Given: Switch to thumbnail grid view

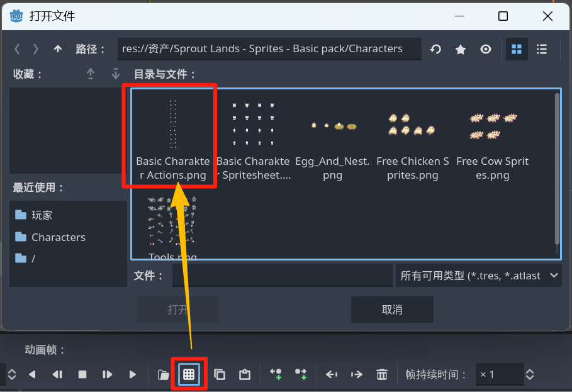Looking at the screenshot, I should (517, 49).
